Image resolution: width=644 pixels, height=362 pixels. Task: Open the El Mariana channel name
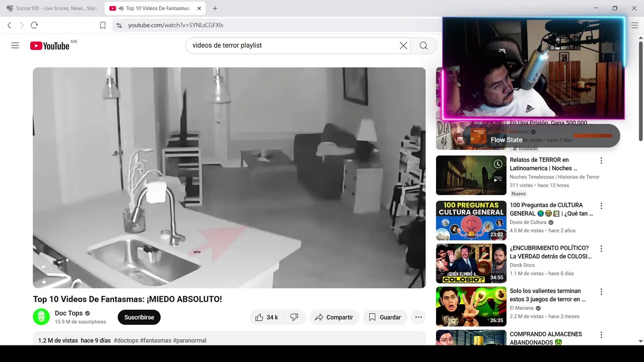[x=521, y=308]
